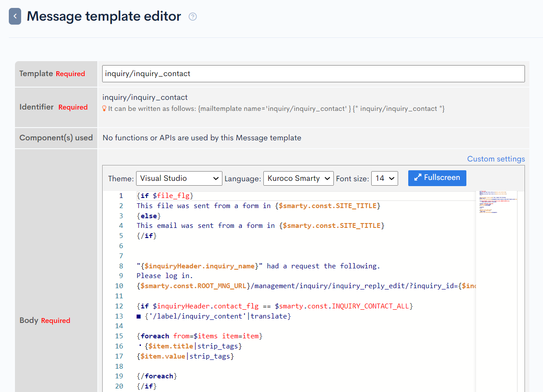
Task: Click the line 4 'This email was sent' code
Action: click(x=261, y=225)
